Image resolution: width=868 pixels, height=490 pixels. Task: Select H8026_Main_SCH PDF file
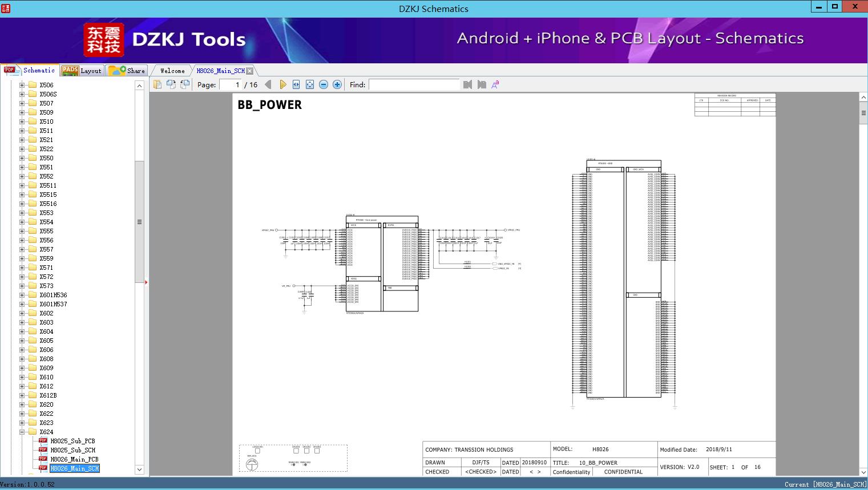click(74, 468)
